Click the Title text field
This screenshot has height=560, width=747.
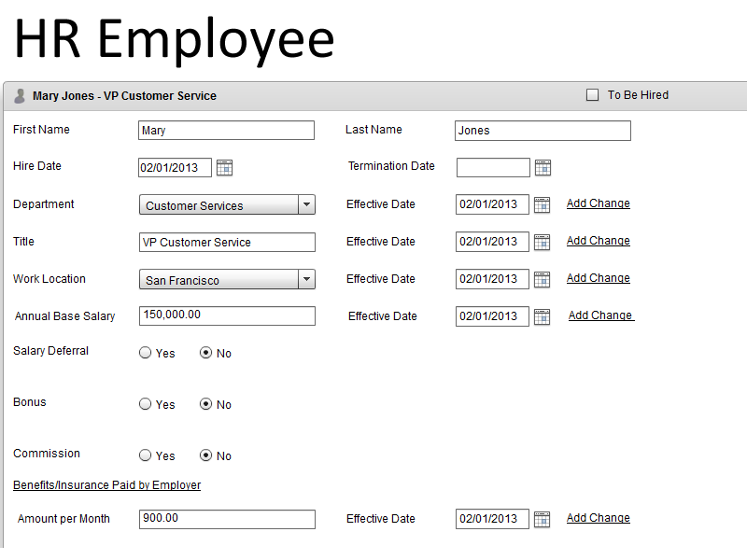pos(226,243)
